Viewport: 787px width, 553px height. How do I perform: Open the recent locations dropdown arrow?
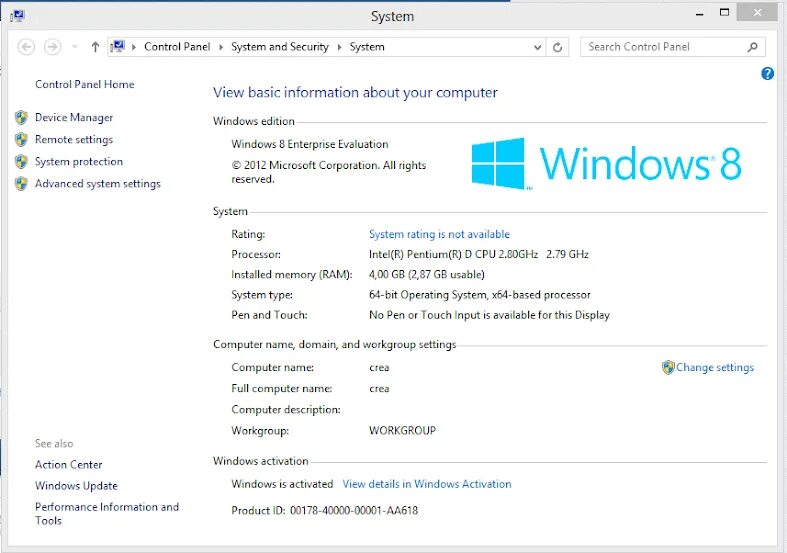click(75, 47)
